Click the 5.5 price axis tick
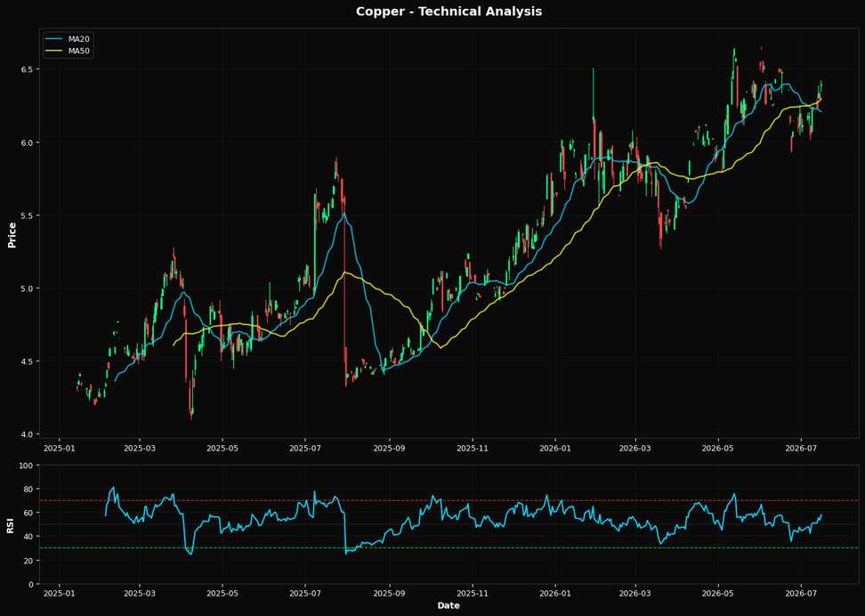The height and width of the screenshot is (616, 865). 28,215
